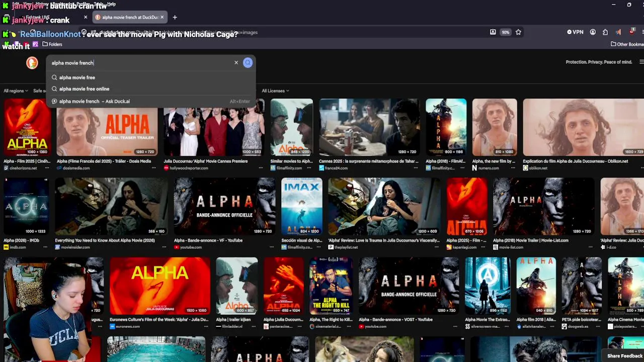The height and width of the screenshot is (362, 644).
Task: Close the Fishtank LIVE tab
Action: pyautogui.click(x=85, y=17)
